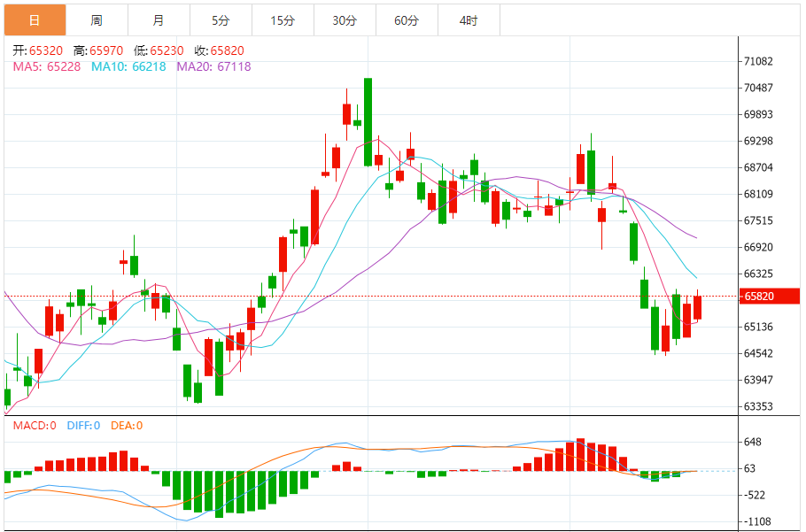This screenshot has width=806, height=532.
Task: Open the 15分 interval tab
Action: pos(283,20)
